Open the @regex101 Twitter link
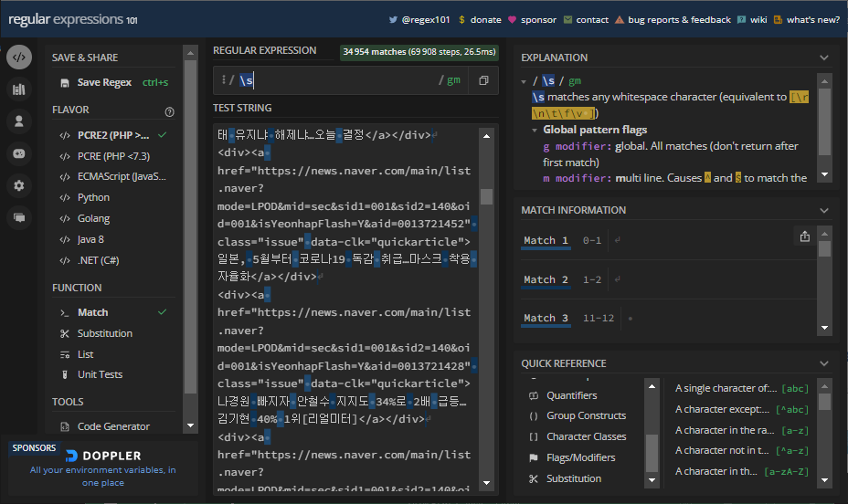 426,19
